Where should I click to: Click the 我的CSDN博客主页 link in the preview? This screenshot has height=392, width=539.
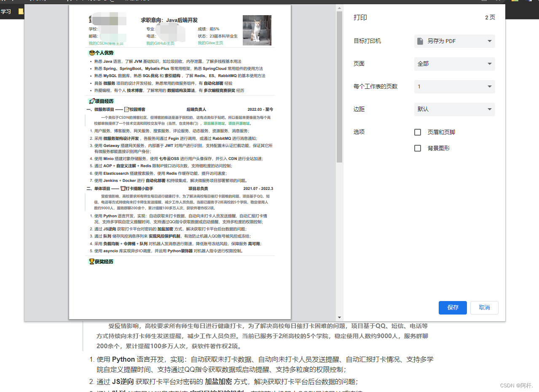(106, 43)
